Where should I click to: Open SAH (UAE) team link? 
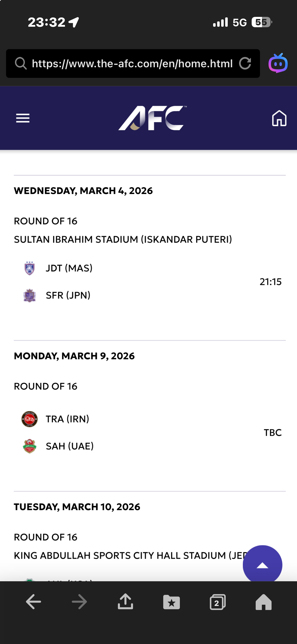pyautogui.click(x=70, y=446)
